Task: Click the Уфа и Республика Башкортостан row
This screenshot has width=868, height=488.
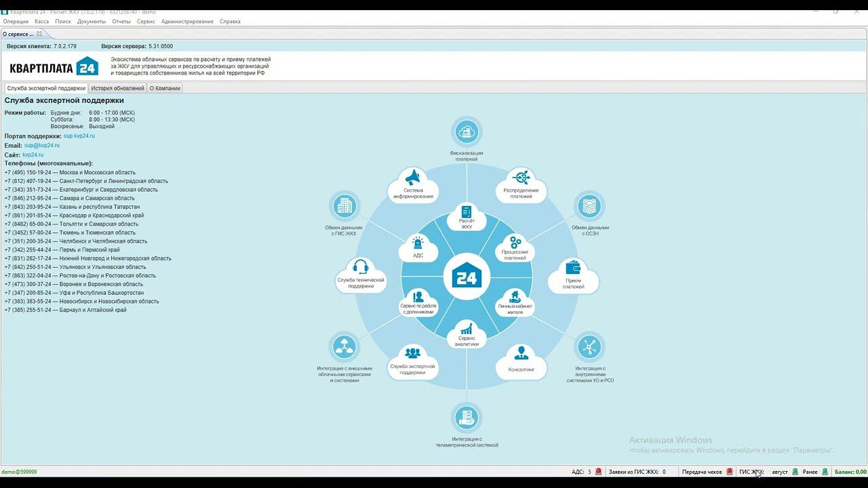Action: click(x=74, y=293)
